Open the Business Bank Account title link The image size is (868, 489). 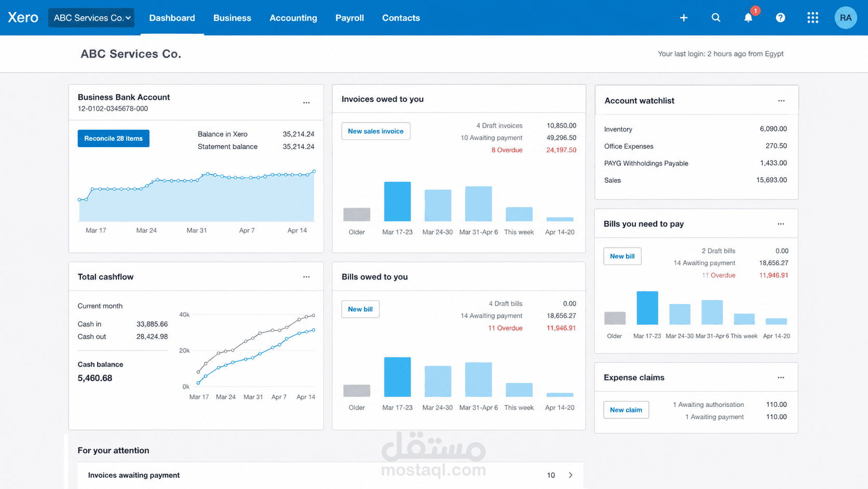124,97
